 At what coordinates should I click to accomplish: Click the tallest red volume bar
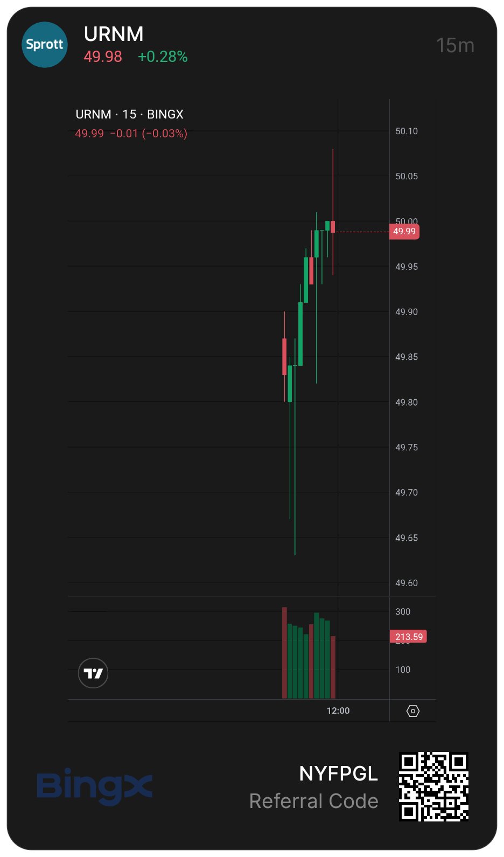284,653
